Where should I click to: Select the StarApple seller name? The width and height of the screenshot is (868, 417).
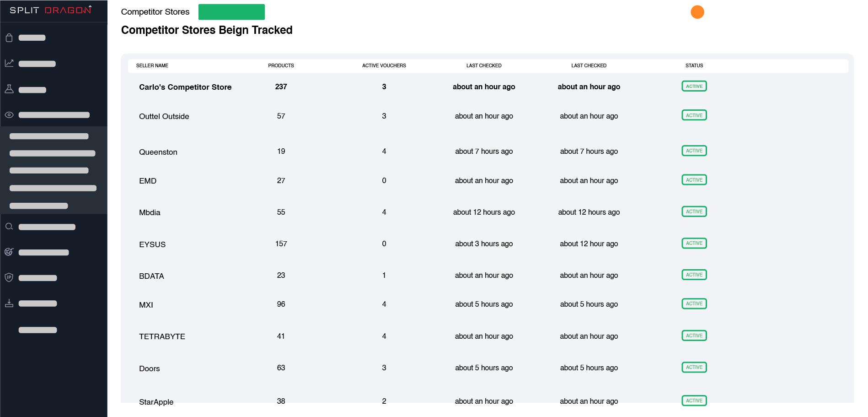coord(156,402)
